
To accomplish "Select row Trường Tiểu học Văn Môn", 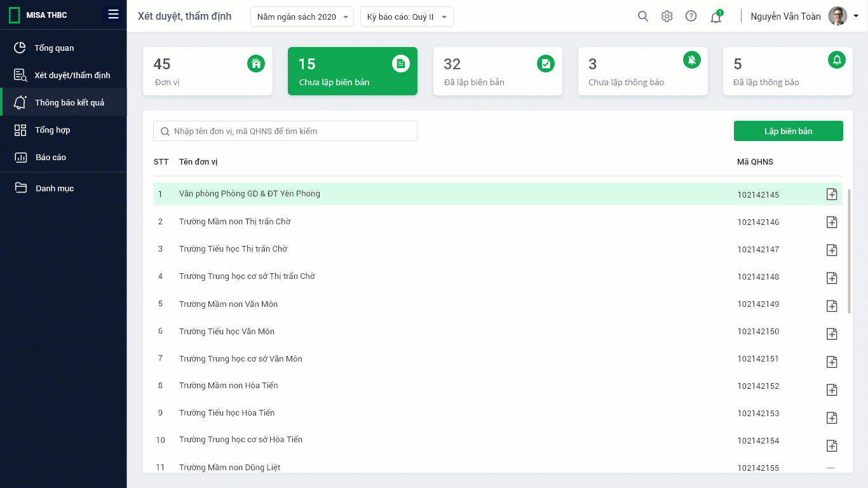I will [498, 331].
